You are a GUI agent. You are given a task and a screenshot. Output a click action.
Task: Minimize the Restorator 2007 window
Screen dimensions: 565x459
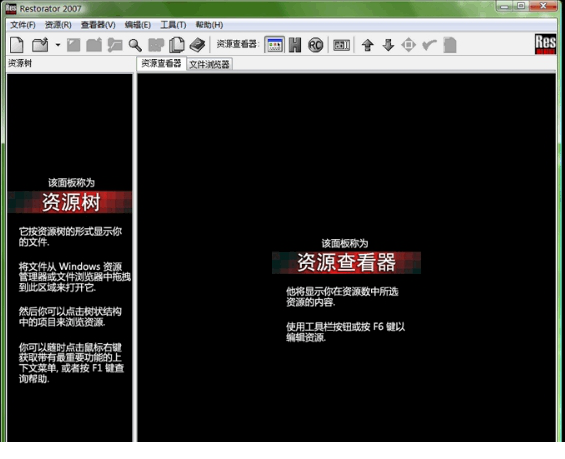click(504, 6)
